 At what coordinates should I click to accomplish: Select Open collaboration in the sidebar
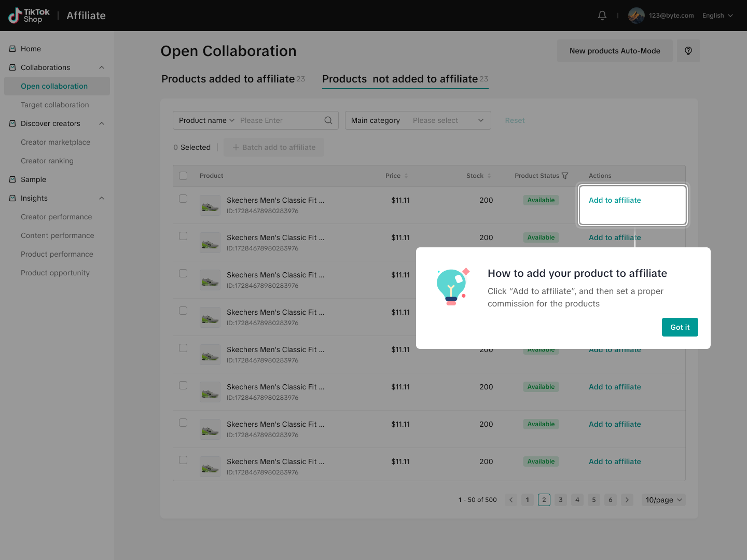(x=57, y=86)
